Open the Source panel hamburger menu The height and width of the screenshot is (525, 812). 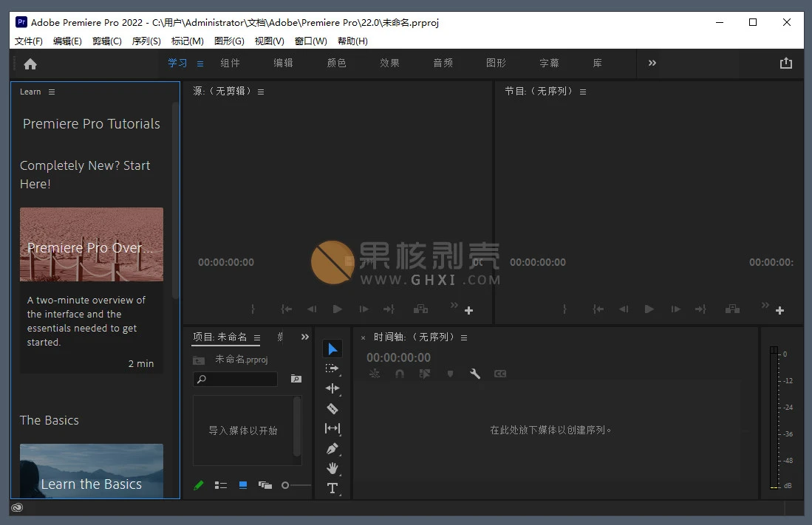pyautogui.click(x=261, y=92)
